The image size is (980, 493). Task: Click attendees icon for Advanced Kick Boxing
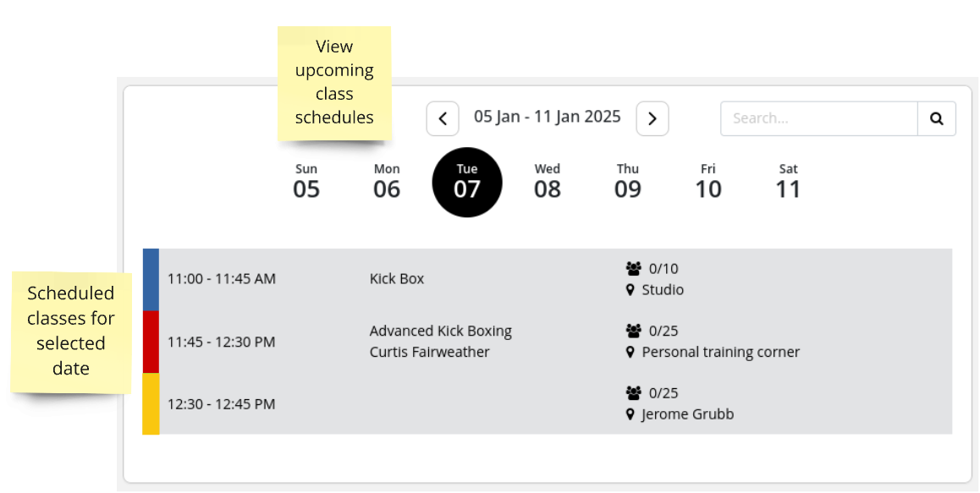coord(634,331)
